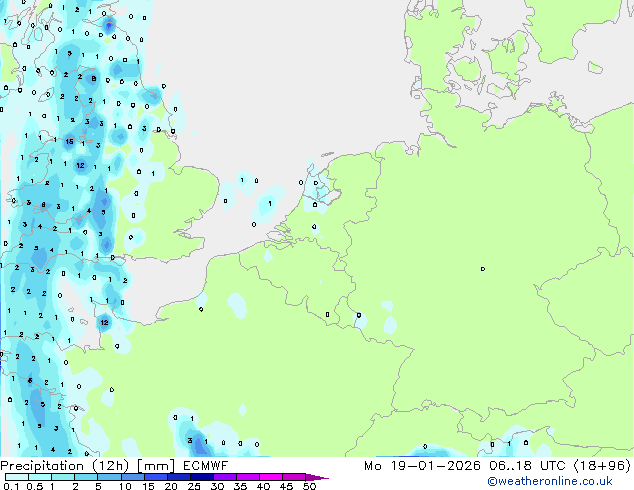Click the '0.5' legend scale label

pyautogui.click(x=34, y=486)
